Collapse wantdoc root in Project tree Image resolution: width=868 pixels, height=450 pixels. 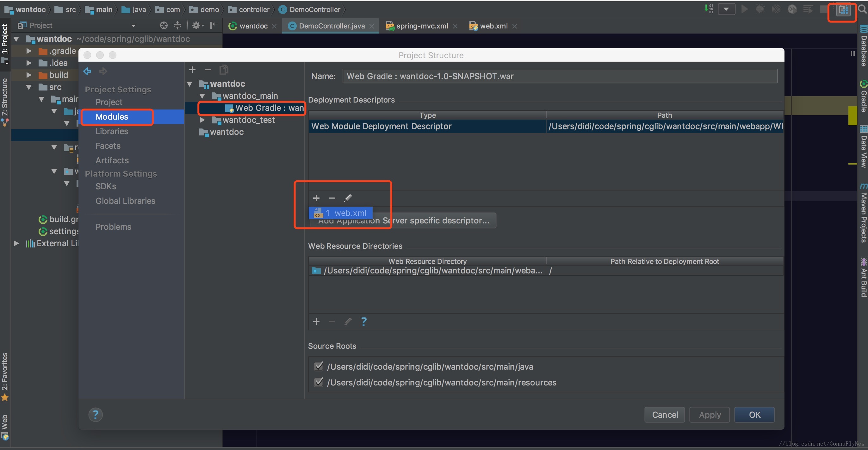click(x=16, y=39)
